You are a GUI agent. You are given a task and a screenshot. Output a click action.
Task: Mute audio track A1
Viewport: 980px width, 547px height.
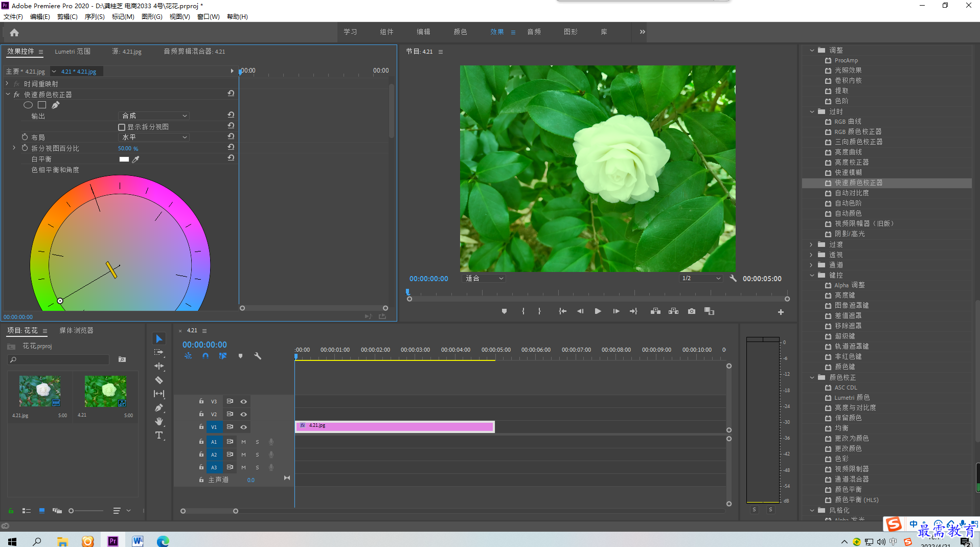[243, 442]
